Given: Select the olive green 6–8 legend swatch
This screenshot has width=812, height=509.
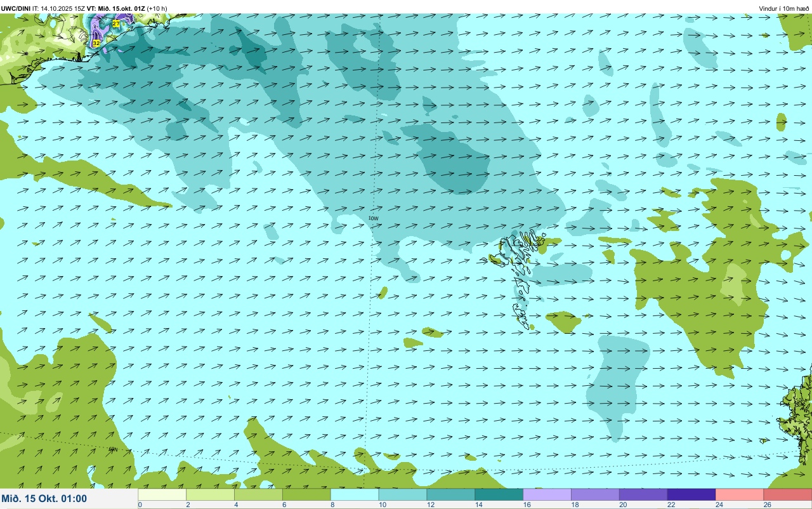Looking at the screenshot, I should tap(307, 494).
